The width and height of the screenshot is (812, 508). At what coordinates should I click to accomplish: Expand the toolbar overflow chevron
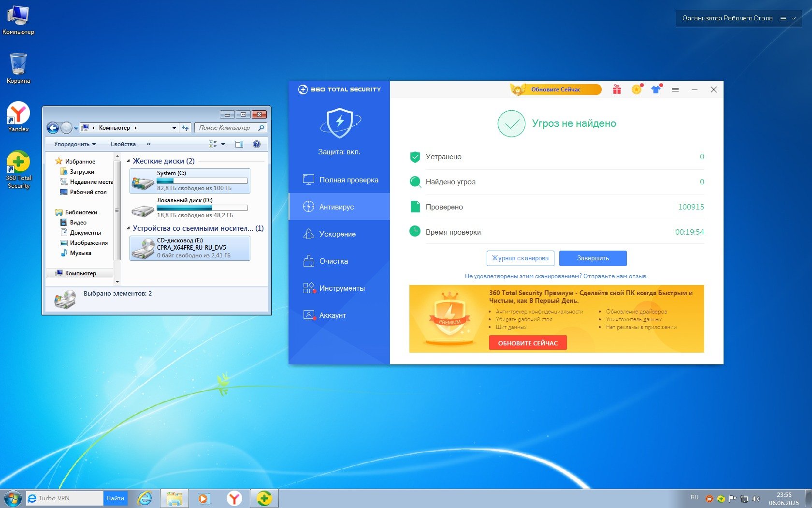[149, 144]
